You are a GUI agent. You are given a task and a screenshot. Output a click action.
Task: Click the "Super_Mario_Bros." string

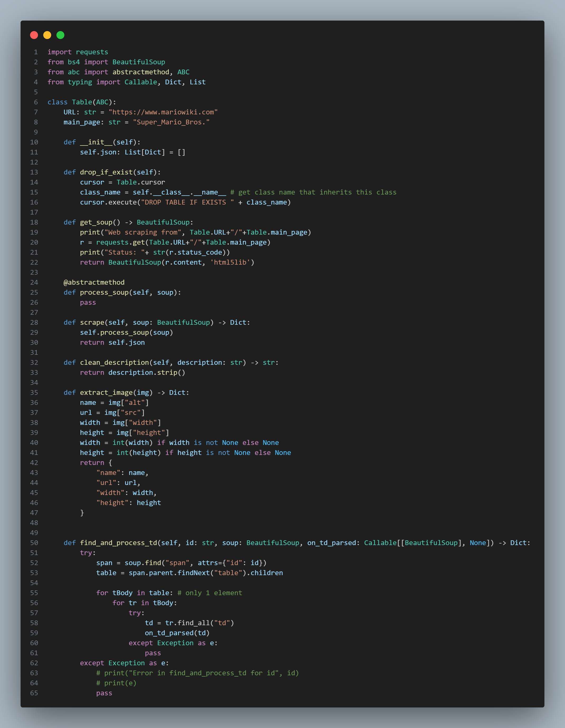(171, 122)
